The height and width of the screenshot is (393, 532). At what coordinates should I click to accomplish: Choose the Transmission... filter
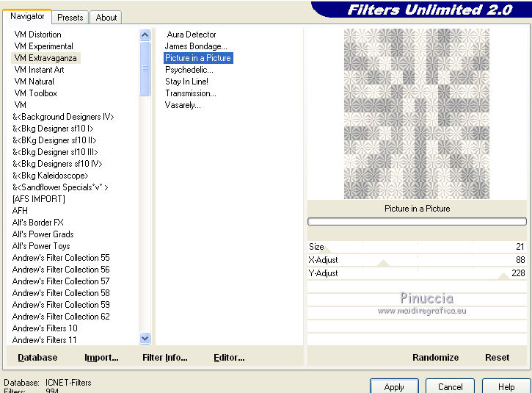190,93
